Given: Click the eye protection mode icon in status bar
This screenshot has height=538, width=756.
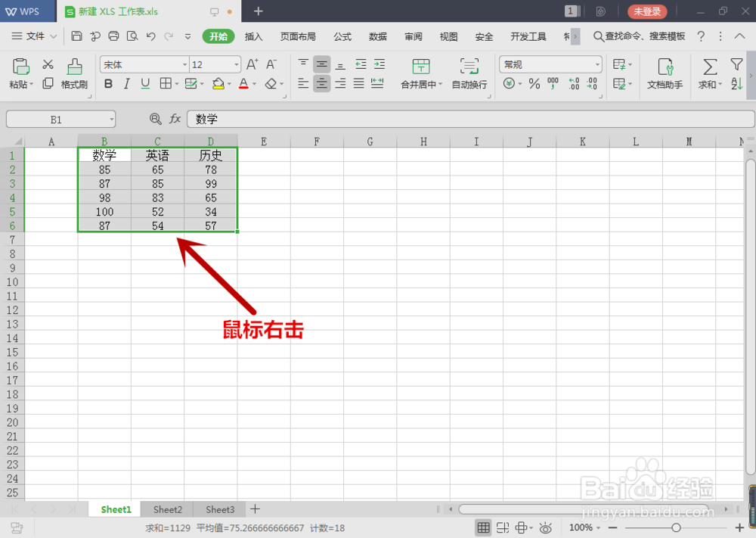Looking at the screenshot, I should [545, 528].
